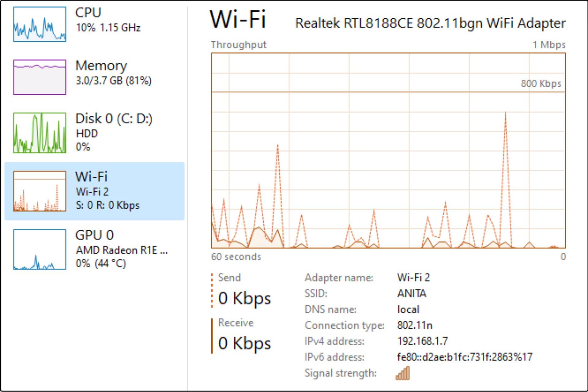Click the SSID value ANITA
Image resolution: width=588 pixels, height=392 pixels.
pos(411,293)
